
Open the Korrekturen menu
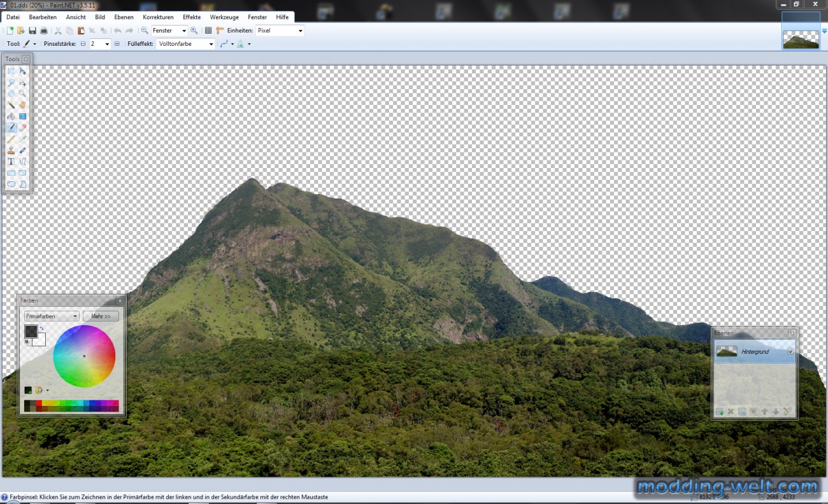click(158, 17)
